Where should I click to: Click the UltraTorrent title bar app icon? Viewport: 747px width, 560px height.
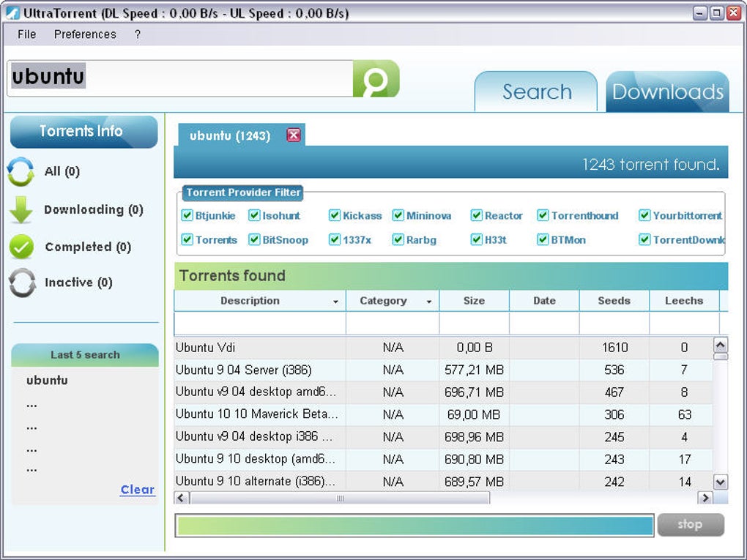(x=13, y=13)
